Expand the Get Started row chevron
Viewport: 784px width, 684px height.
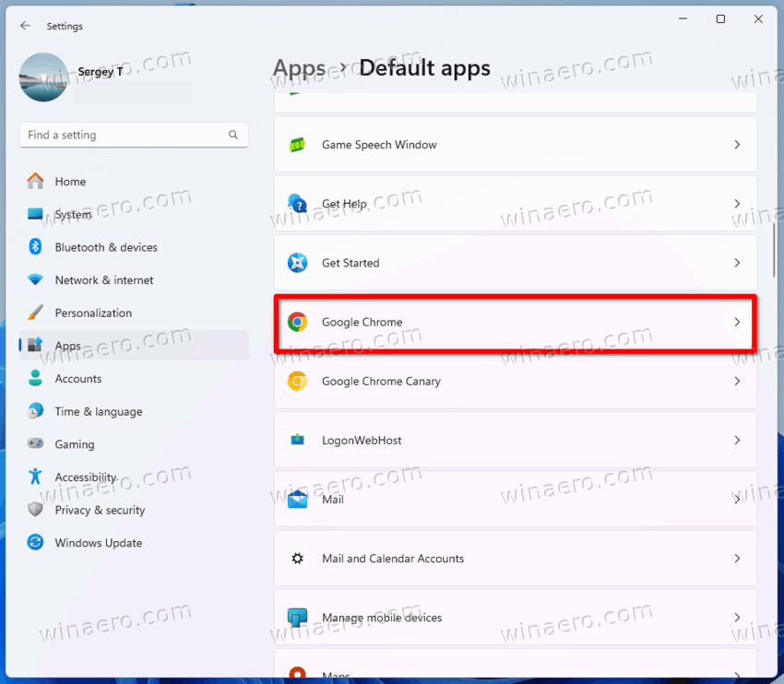tap(737, 263)
